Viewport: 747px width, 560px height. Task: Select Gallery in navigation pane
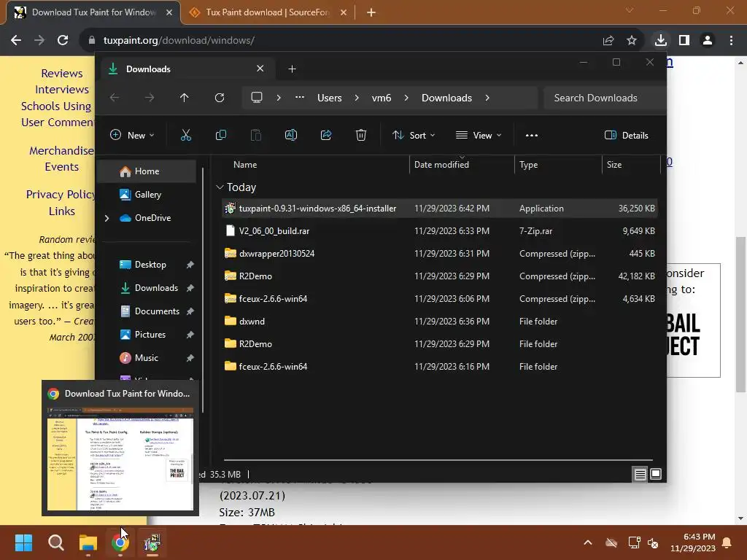coord(147,195)
